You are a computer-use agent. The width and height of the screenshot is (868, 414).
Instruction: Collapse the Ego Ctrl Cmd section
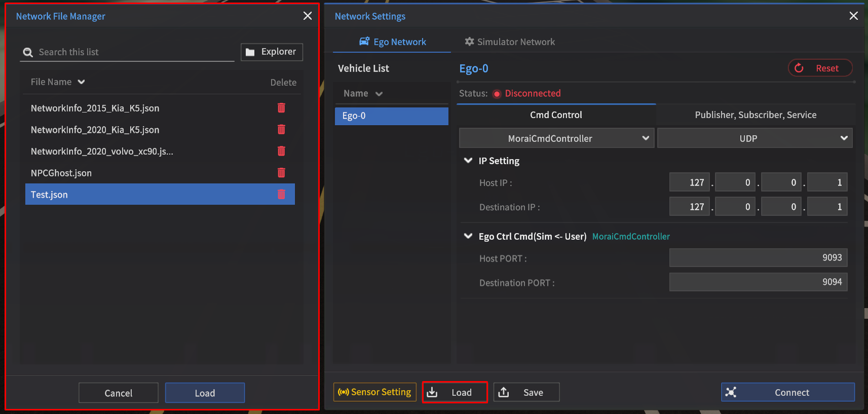click(x=468, y=236)
